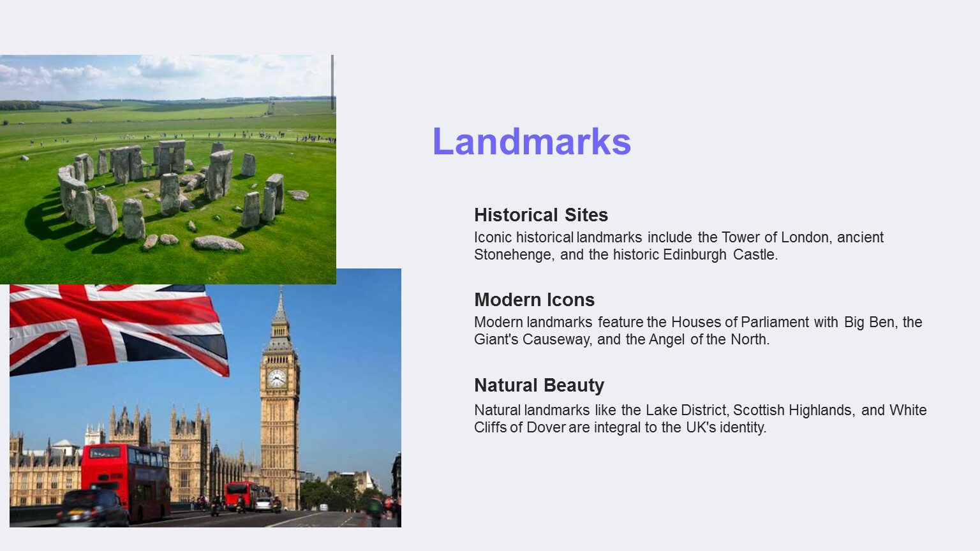Click Big Ben's clock face

(277, 378)
